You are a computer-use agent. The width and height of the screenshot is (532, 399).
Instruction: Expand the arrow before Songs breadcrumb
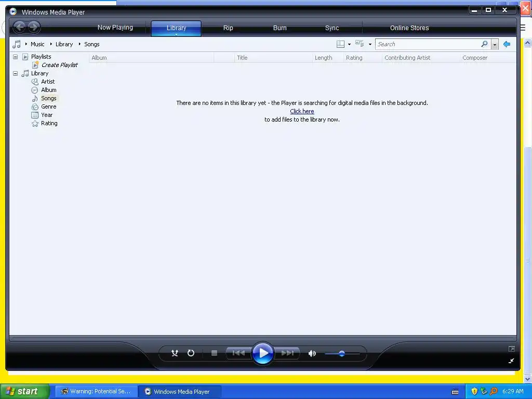pyautogui.click(x=79, y=44)
